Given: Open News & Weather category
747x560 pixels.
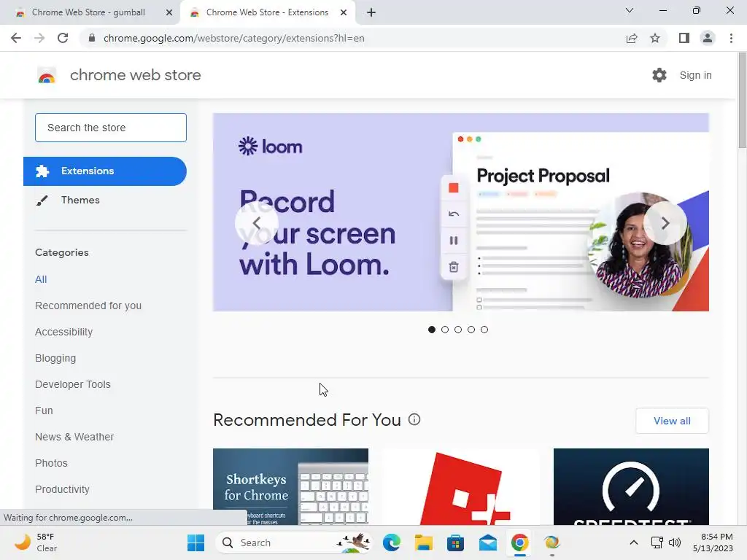Looking at the screenshot, I should [x=74, y=437].
